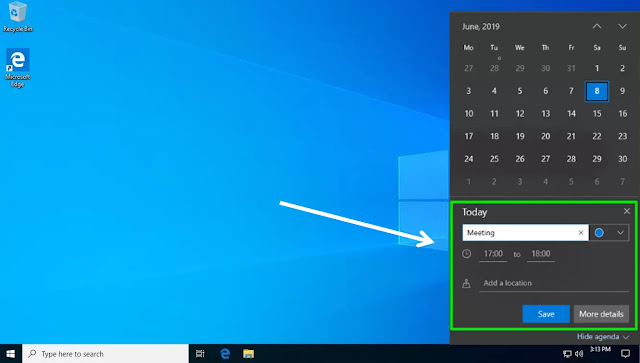Image resolution: width=640 pixels, height=363 pixels.
Task: Select June 13 in the calendar
Action: 546,114
